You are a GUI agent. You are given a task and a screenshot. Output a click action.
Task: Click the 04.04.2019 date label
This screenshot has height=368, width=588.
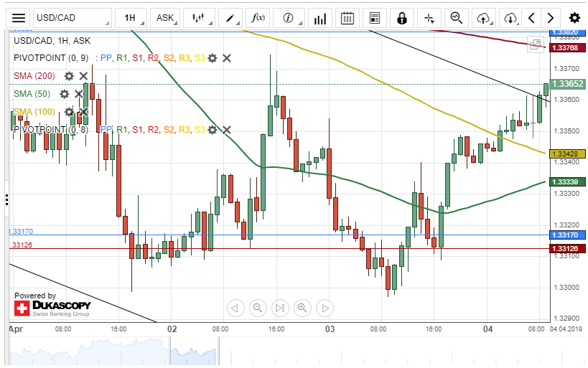tap(566, 329)
